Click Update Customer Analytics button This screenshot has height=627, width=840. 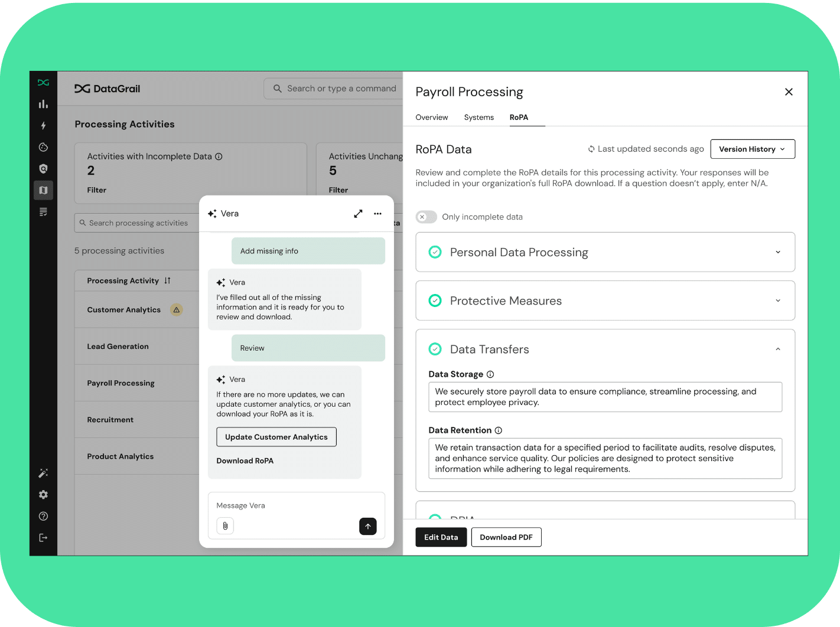276,437
